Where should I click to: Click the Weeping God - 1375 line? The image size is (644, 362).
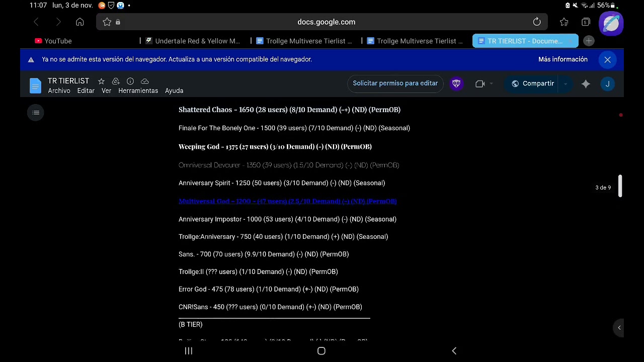(275, 147)
